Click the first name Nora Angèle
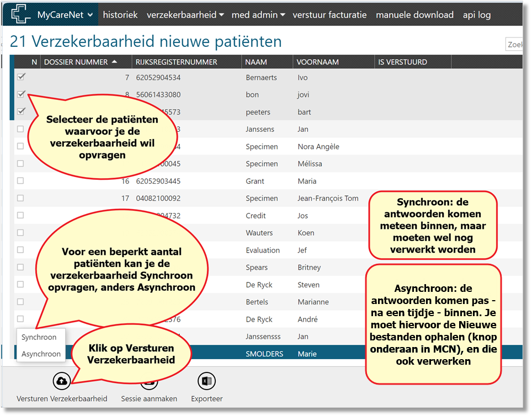 [318, 147]
